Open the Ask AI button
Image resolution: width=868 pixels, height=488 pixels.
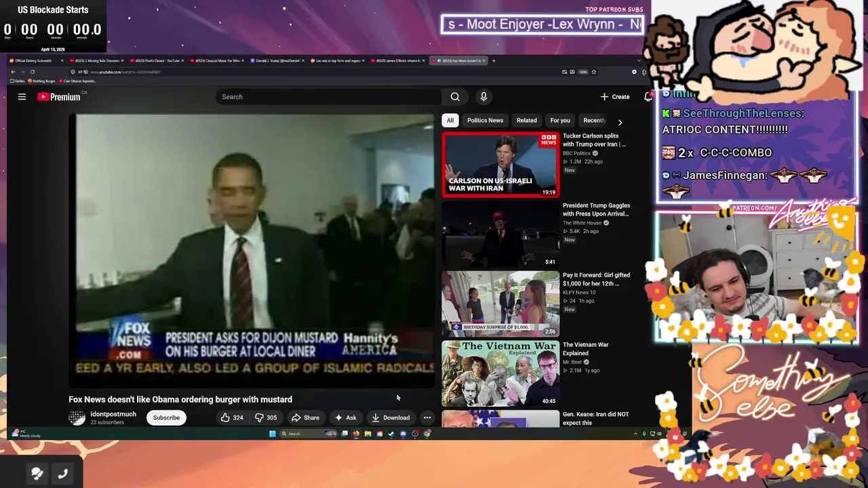pyautogui.click(x=345, y=418)
